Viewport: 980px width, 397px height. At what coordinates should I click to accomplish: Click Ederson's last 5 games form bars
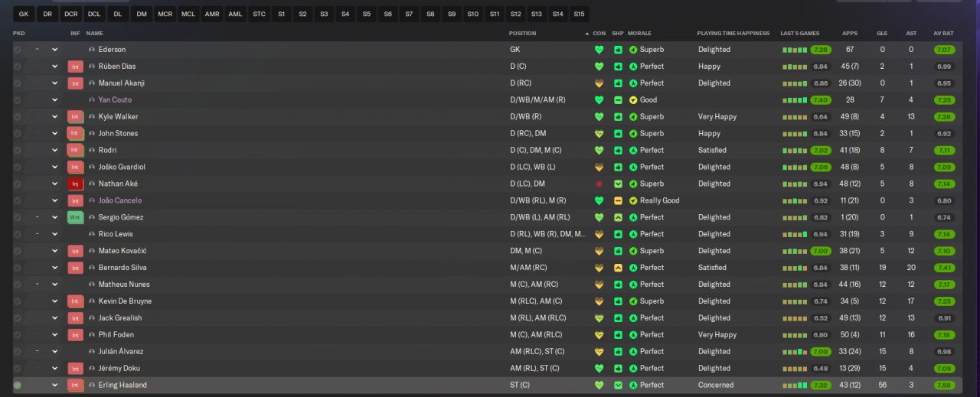[795, 50]
